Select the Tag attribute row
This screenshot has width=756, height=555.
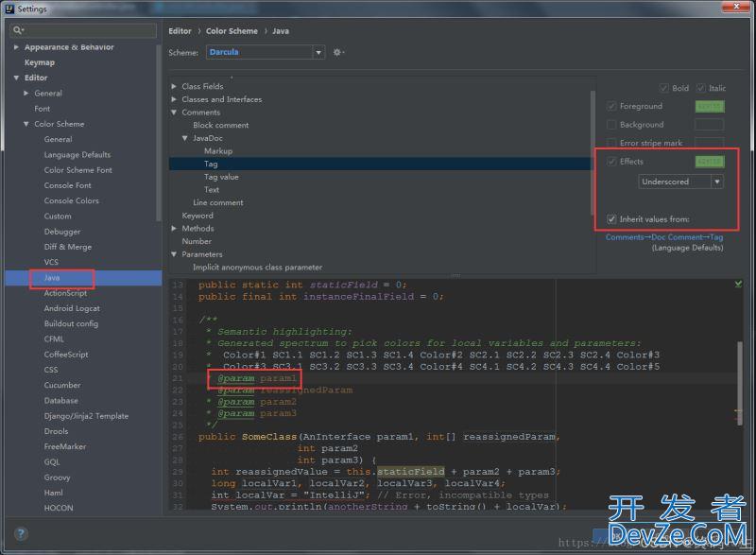coord(380,164)
